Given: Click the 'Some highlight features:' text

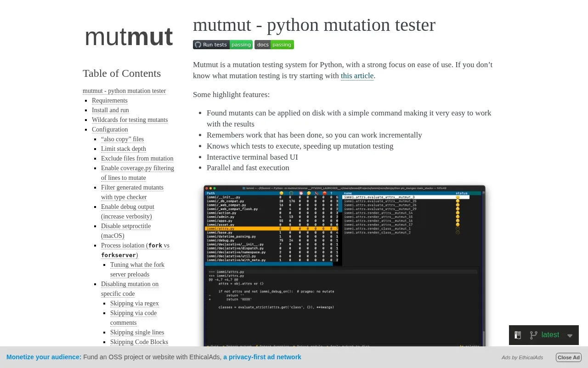Looking at the screenshot, I should tap(231, 95).
